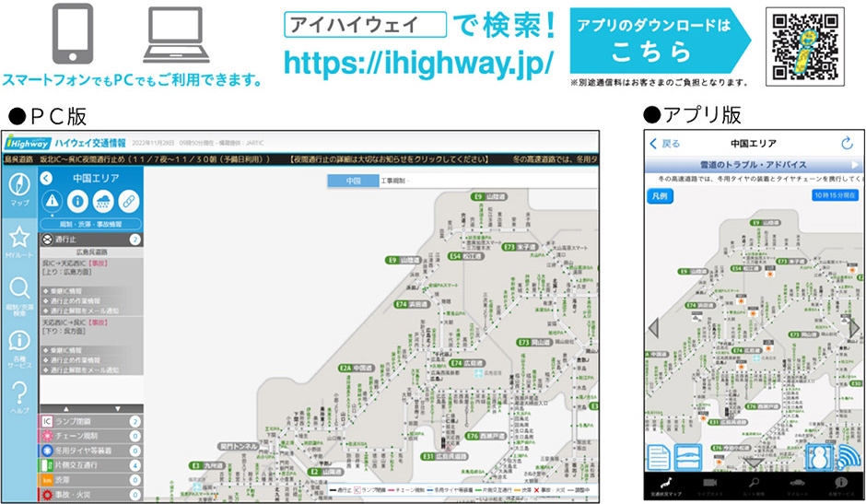The image size is (866, 504).
Task: Click the 広島呉道路 road heading
Action: click(x=91, y=252)
